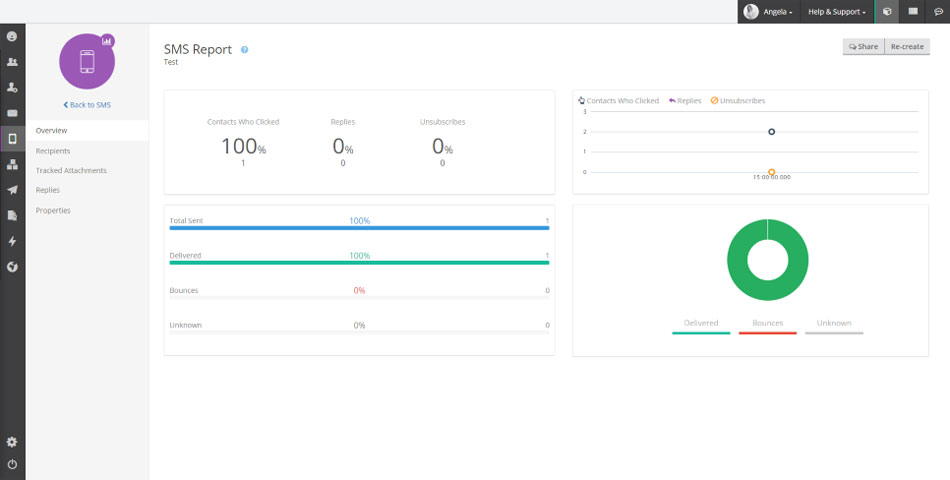Expand the Angela user dropdown
Image resolution: width=950 pixels, height=480 pixels.
pyautogui.click(x=768, y=12)
